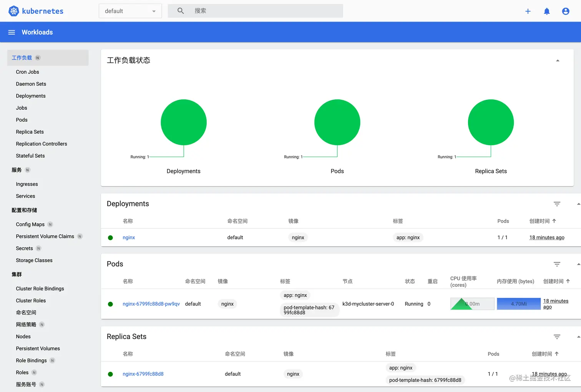Open Stateful Sets page
The image size is (581, 392).
(30, 156)
